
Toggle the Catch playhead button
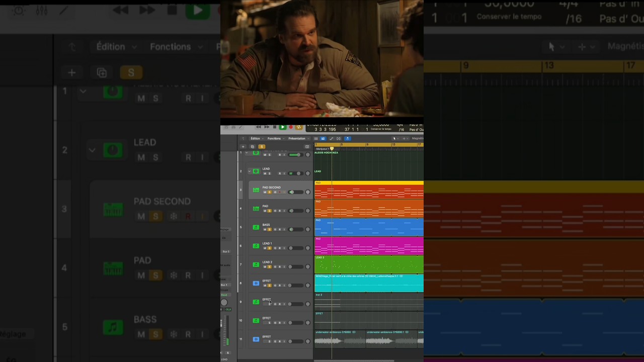(347, 138)
